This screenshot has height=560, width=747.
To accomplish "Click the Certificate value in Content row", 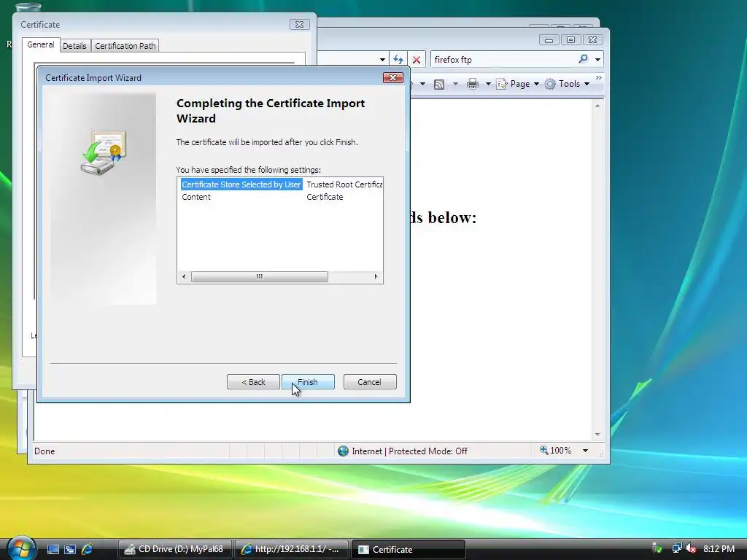I will click(325, 197).
